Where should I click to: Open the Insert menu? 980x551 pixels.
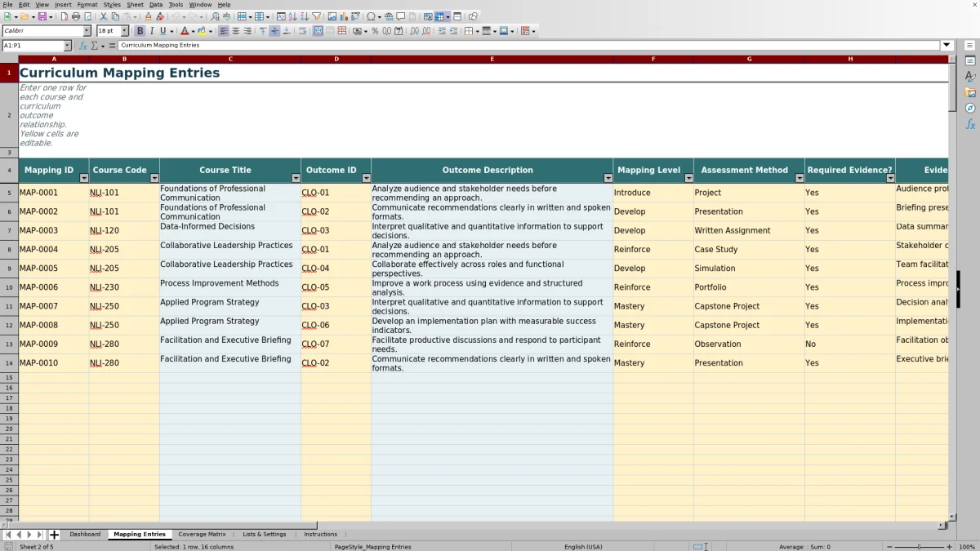tap(63, 5)
